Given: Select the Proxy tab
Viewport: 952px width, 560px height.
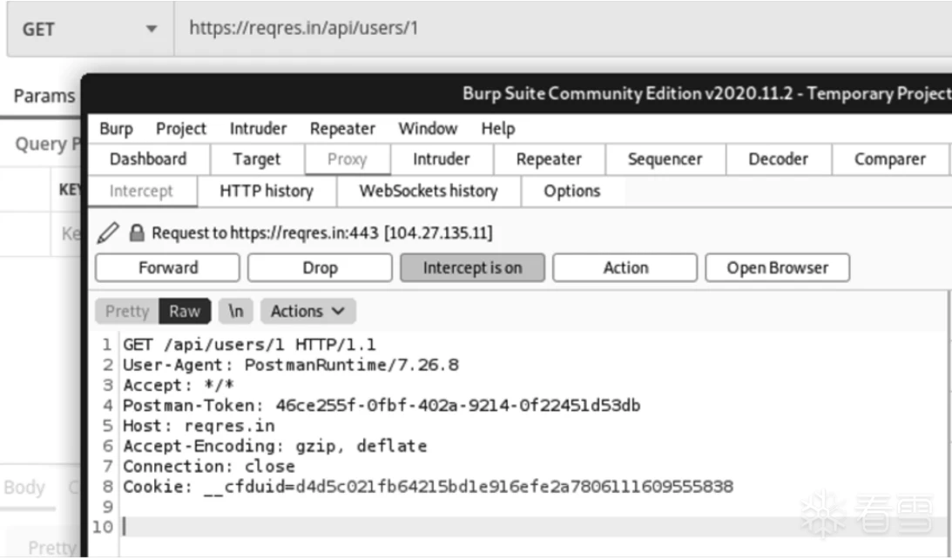Looking at the screenshot, I should 348,159.
